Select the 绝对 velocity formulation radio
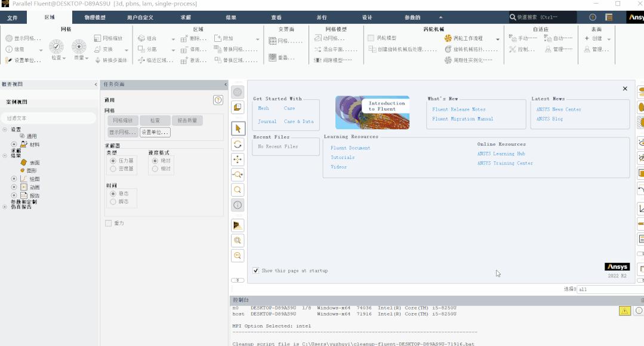 155,161
